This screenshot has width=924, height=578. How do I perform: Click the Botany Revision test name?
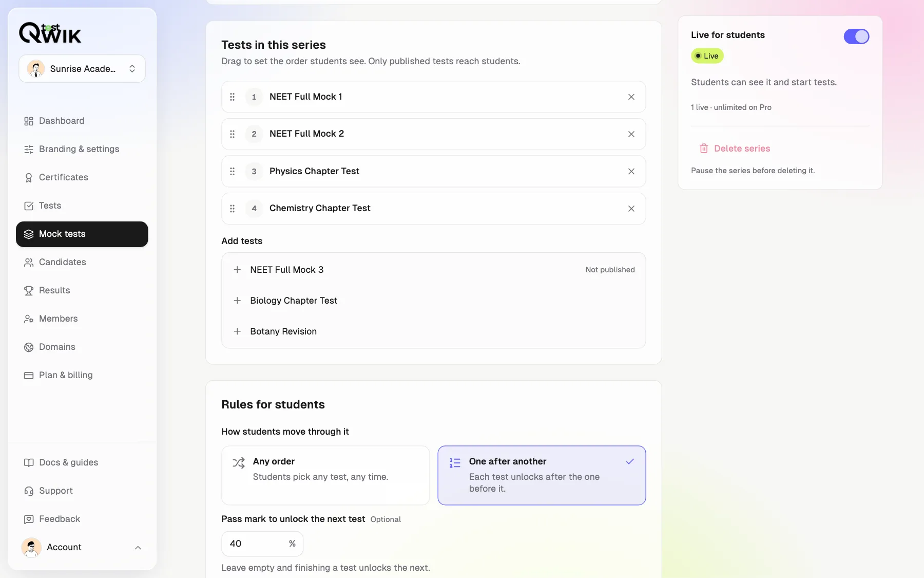tap(283, 331)
